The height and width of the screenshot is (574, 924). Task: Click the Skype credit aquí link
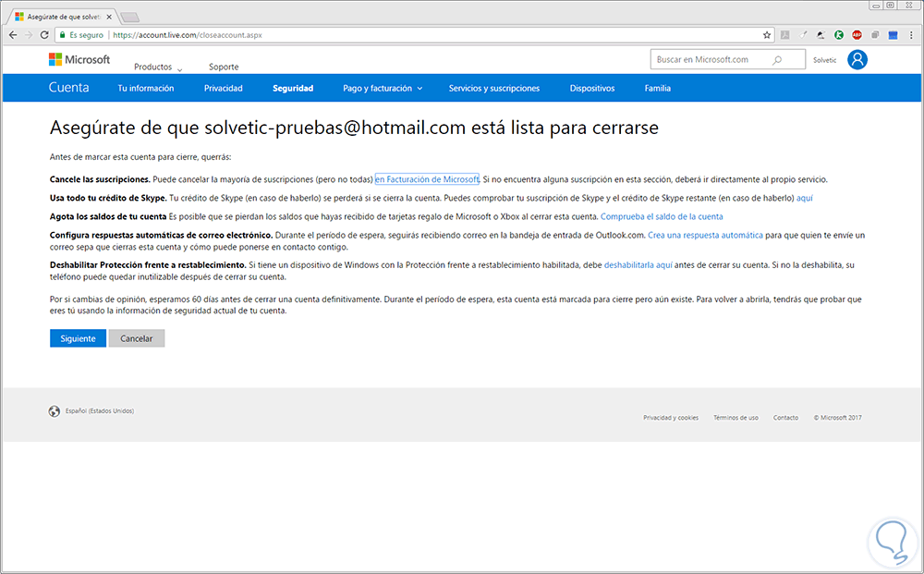tap(805, 198)
